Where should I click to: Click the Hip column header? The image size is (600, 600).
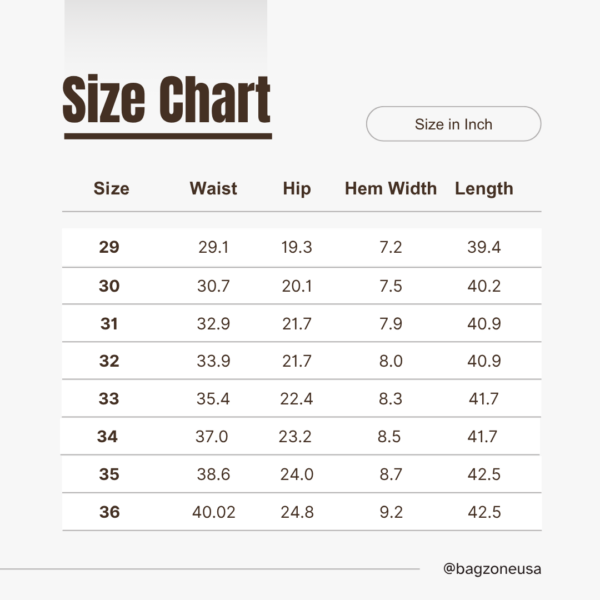coord(297,189)
